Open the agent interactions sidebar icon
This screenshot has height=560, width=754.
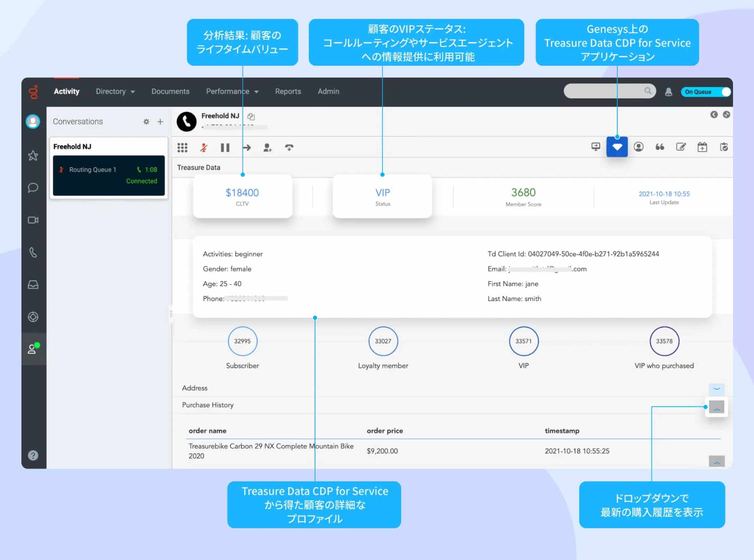[33, 349]
